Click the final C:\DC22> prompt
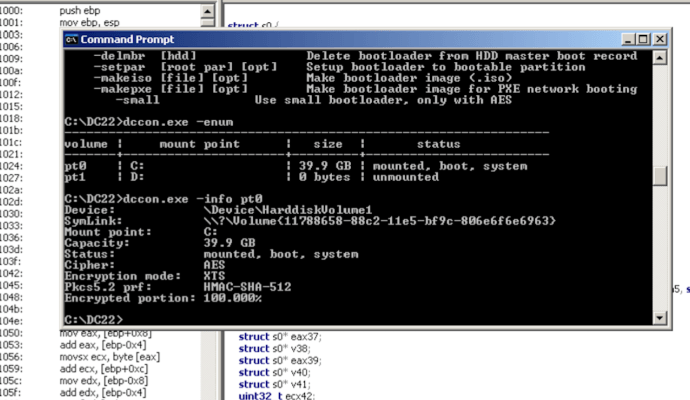Image resolution: width=690 pixels, height=400 pixels. (x=94, y=319)
